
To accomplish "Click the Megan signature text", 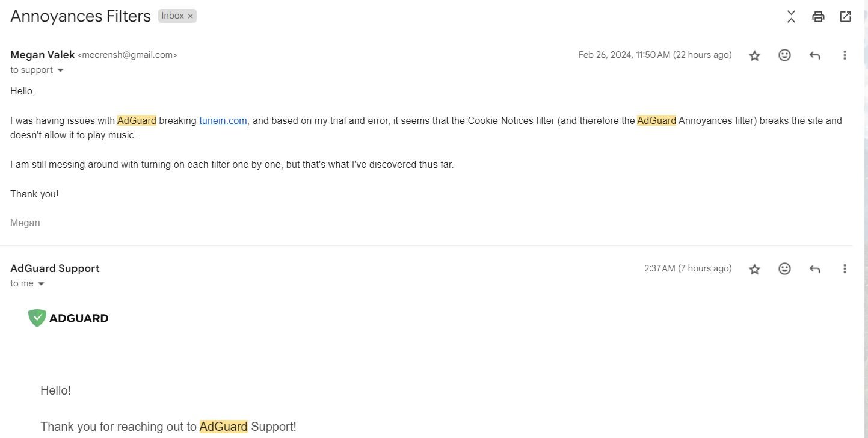I will (x=25, y=223).
